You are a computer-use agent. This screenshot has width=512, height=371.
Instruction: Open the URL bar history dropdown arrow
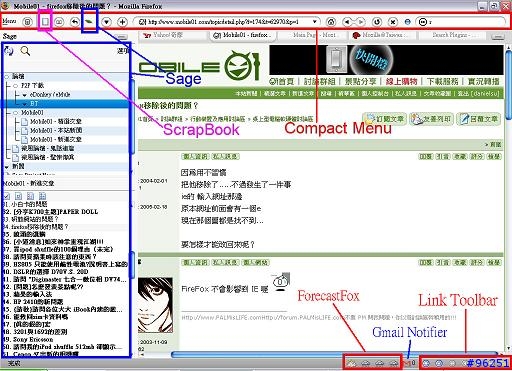314,22
